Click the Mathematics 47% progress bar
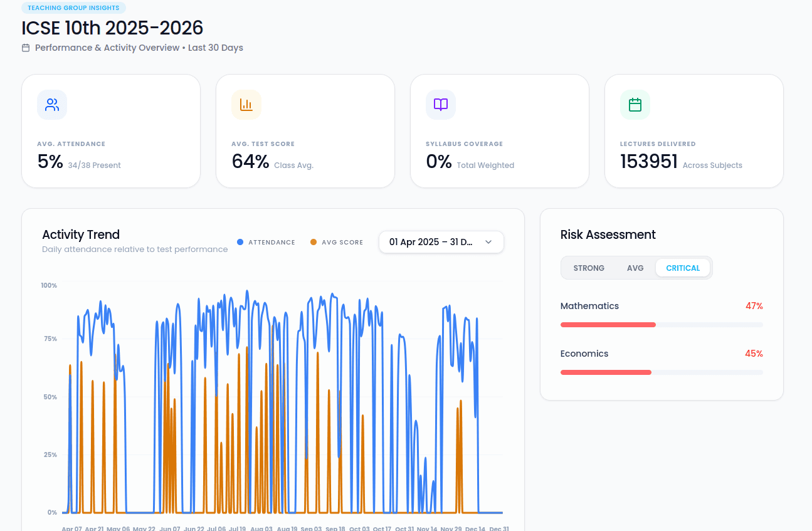812x531 pixels. point(662,325)
